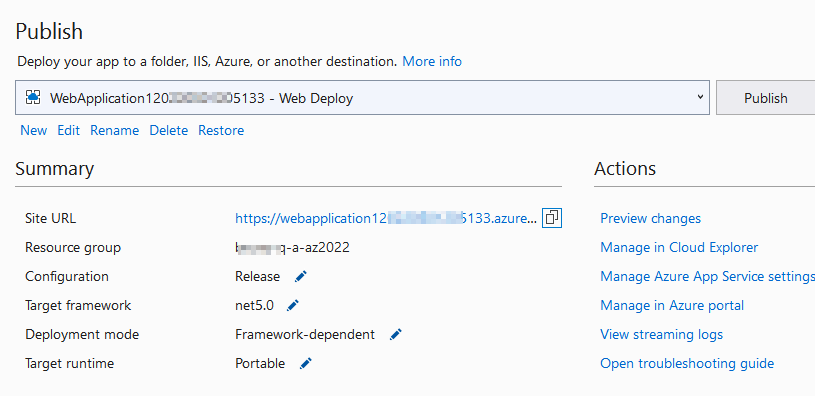Click View streaming logs
The image size is (815, 396).
[661, 334]
